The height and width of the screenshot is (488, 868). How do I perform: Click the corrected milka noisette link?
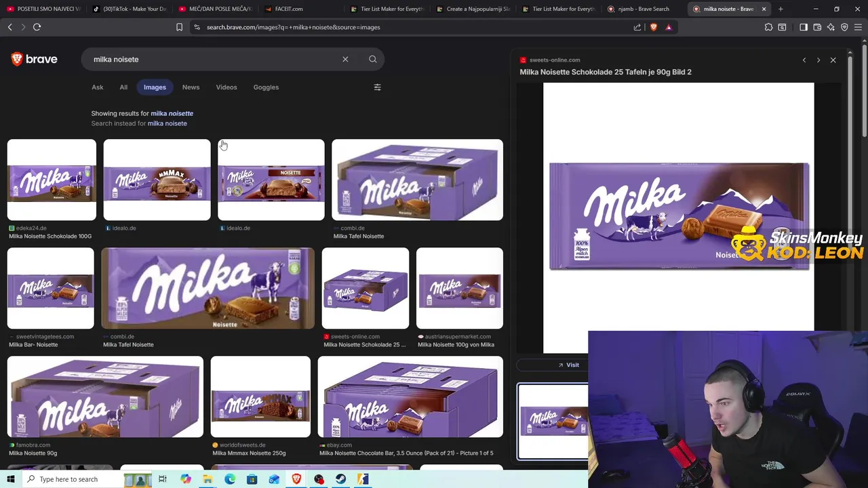point(172,113)
